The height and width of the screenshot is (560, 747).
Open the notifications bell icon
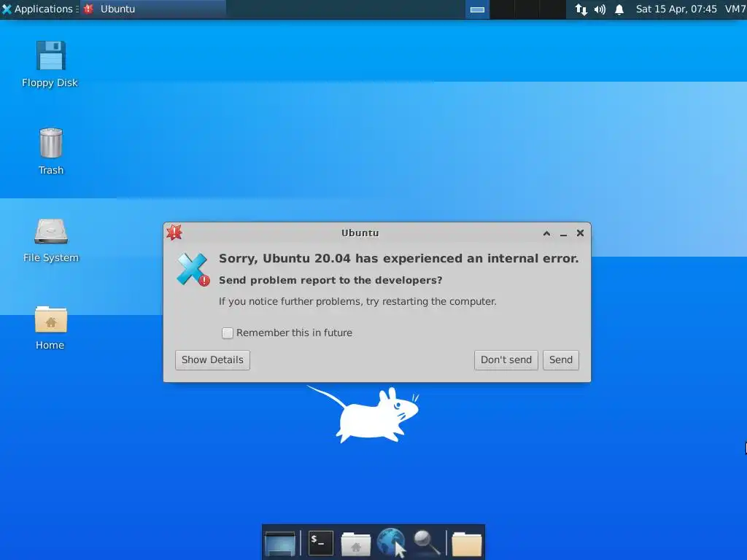[619, 9]
